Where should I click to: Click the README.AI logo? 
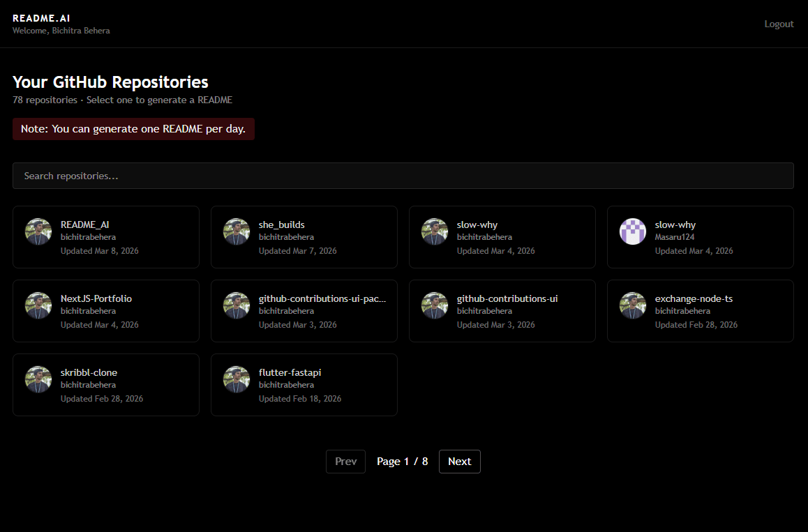(x=41, y=17)
